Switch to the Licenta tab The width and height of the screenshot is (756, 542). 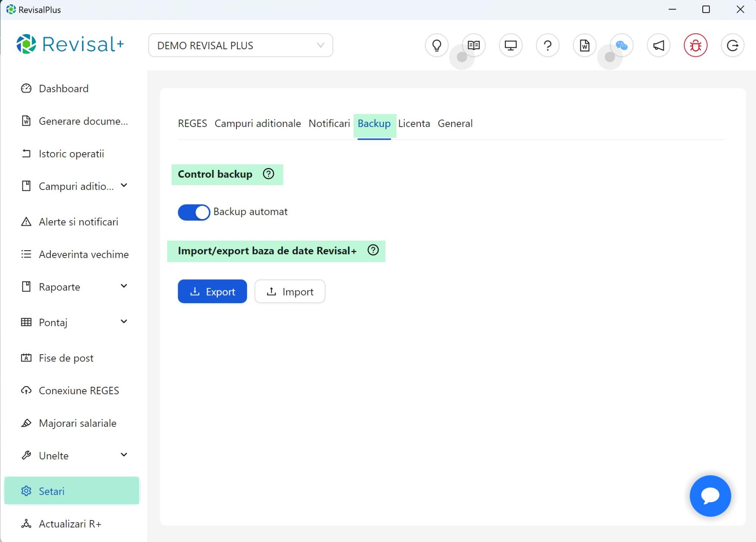414,123
